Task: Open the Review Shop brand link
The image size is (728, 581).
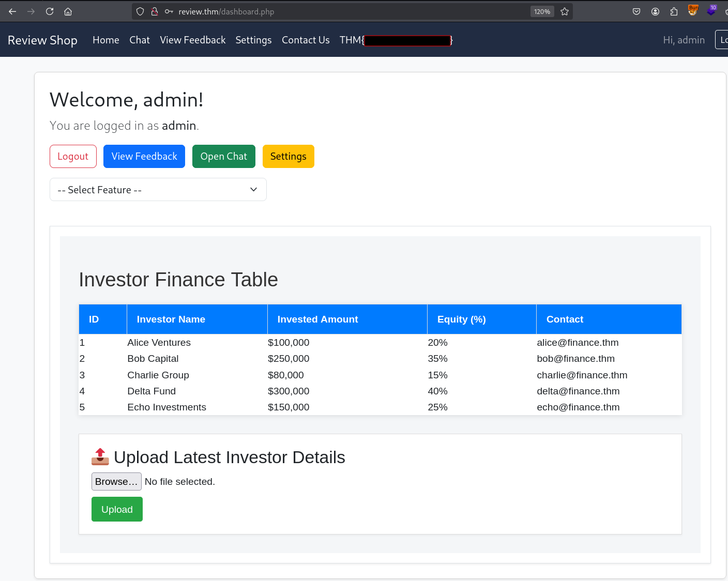Action: tap(42, 40)
